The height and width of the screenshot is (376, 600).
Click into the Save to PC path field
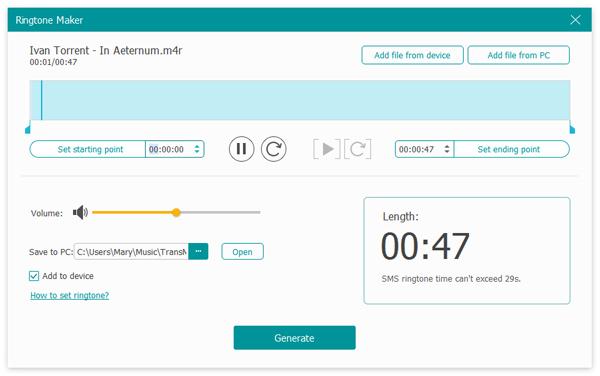pos(131,252)
